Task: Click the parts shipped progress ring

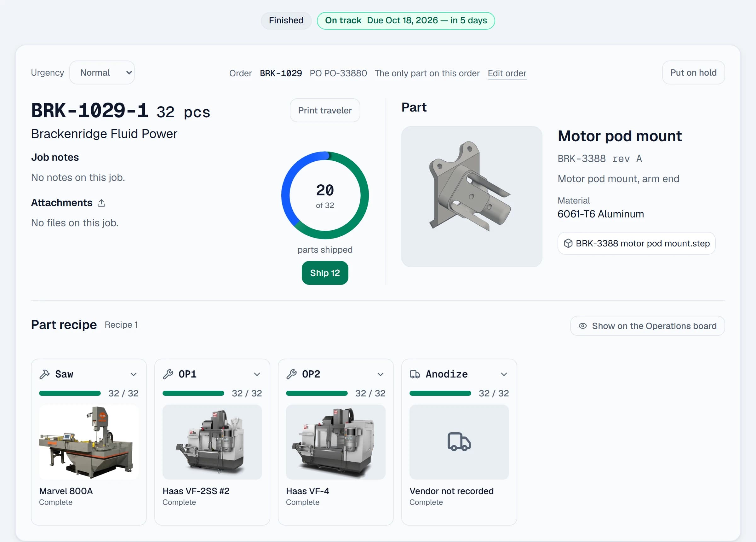Action: (x=325, y=195)
